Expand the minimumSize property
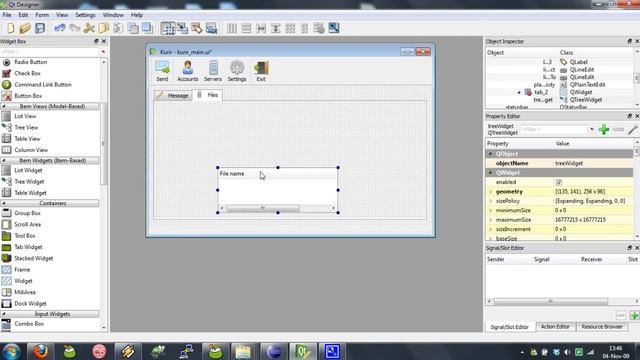Viewport: 640px width, 360px height. click(491, 210)
